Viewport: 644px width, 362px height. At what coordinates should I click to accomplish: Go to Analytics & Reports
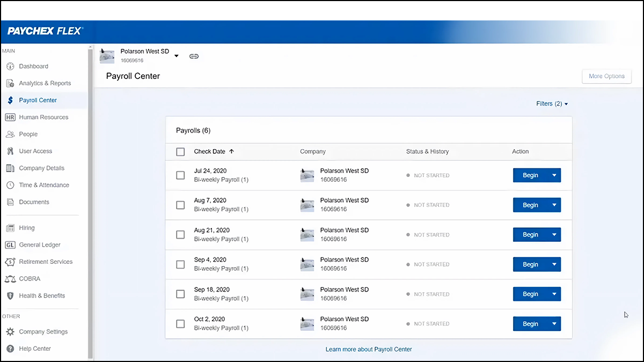pyautogui.click(x=44, y=83)
